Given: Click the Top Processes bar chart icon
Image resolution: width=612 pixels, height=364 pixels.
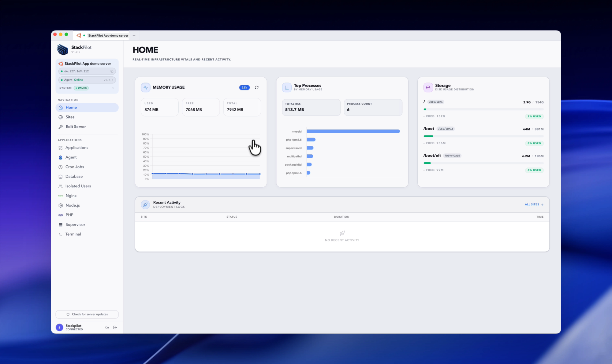Looking at the screenshot, I should coord(287,87).
